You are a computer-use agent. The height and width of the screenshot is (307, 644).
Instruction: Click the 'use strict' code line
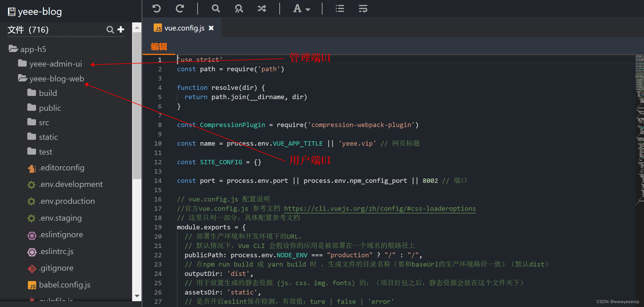(x=200, y=60)
